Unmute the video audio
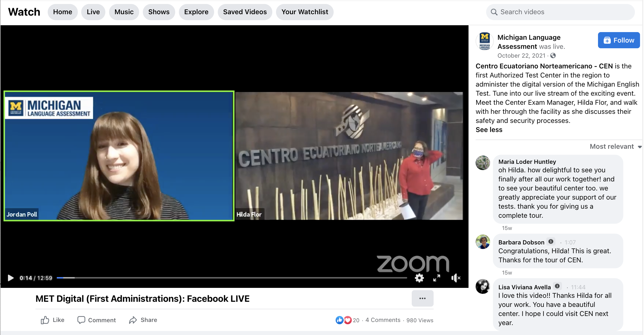644x335 pixels. pos(456,278)
